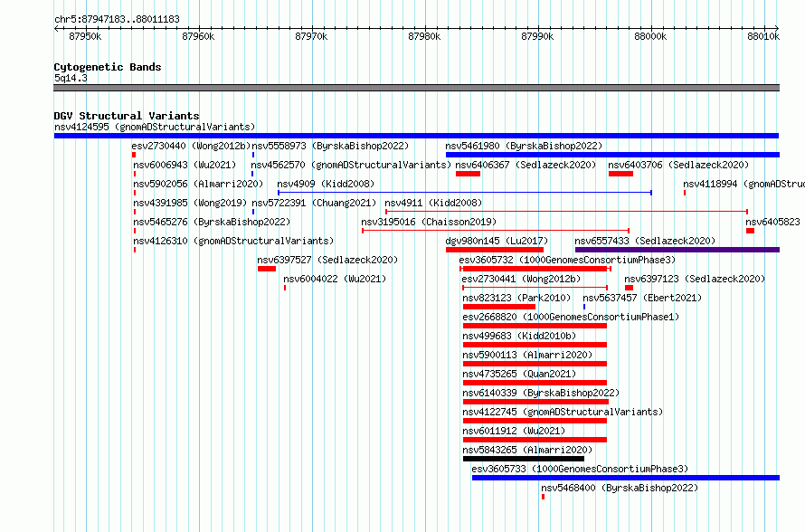Click the red bar under nsv6406367
The height and width of the screenshot is (532, 805).
468,174
